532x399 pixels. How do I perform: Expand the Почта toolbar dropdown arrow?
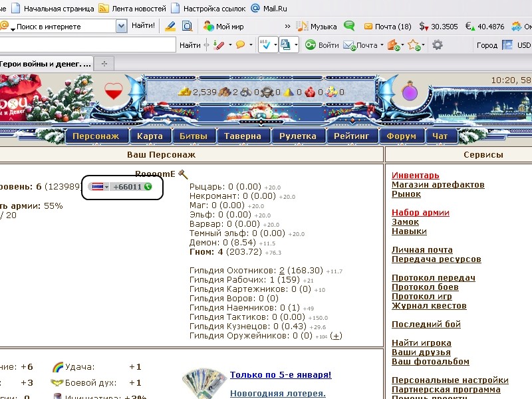coord(383,45)
